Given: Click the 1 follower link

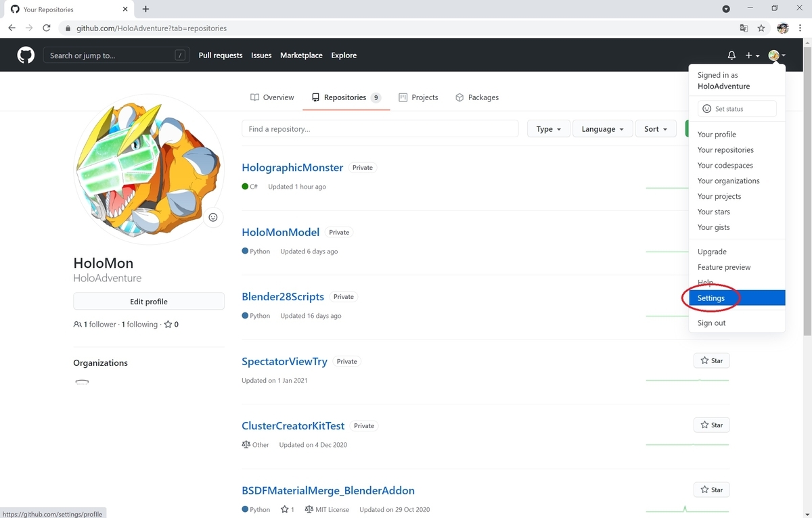Looking at the screenshot, I should pyautogui.click(x=95, y=325).
